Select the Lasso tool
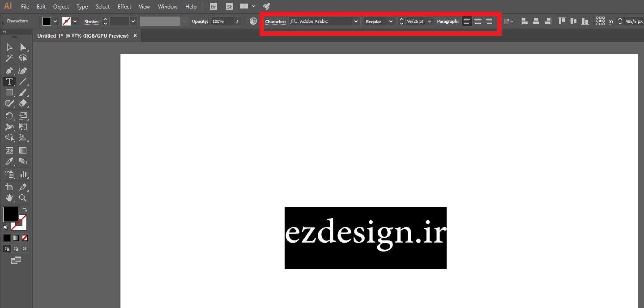Image resolution: width=644 pixels, height=308 pixels. (x=23, y=58)
